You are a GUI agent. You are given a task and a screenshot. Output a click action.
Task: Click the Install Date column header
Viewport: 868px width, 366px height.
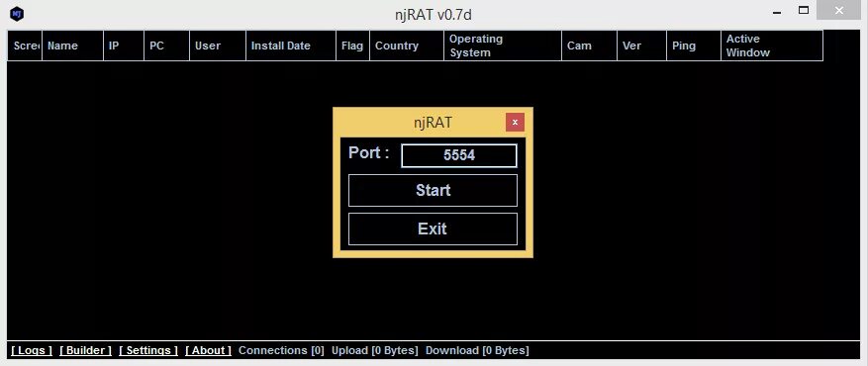(x=291, y=46)
